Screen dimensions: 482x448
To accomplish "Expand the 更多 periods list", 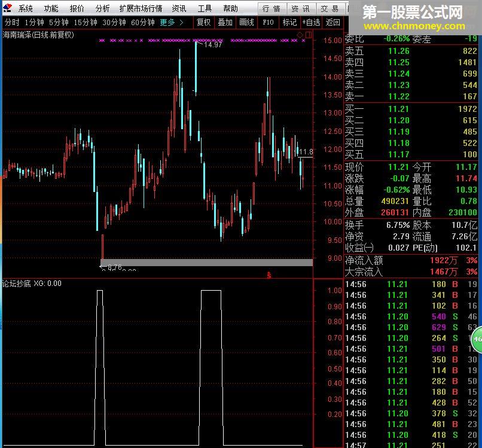I will [172, 23].
